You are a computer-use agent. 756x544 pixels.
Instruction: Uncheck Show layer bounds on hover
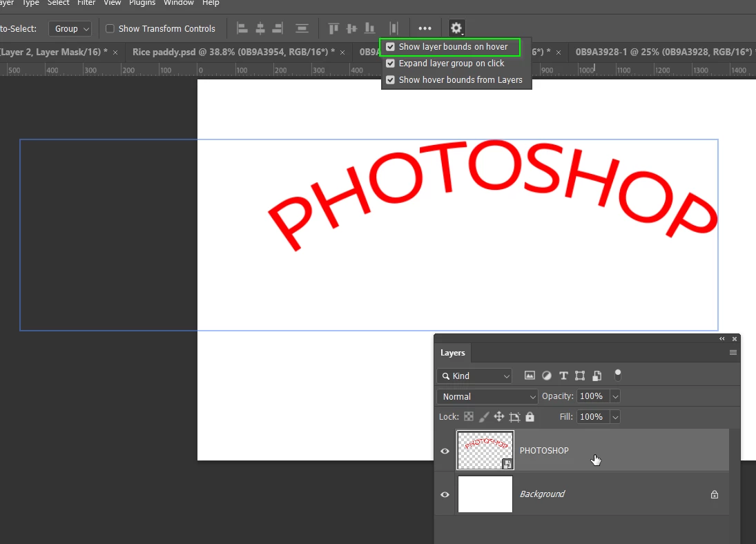(390, 47)
